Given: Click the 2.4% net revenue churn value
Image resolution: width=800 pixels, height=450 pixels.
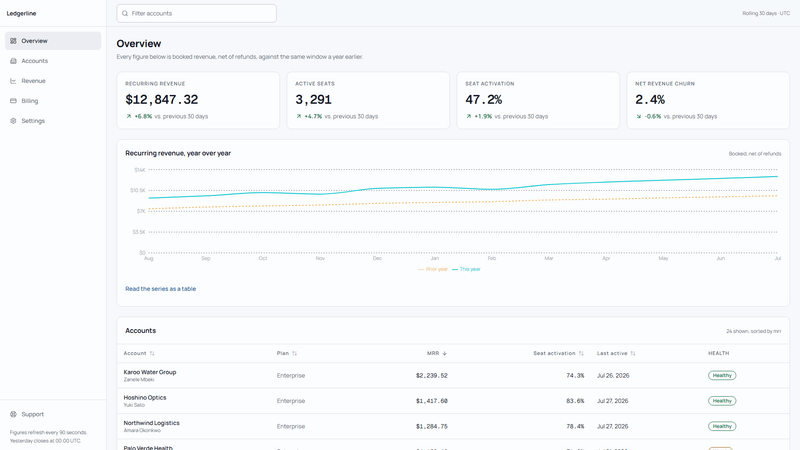Looking at the screenshot, I should tap(650, 99).
